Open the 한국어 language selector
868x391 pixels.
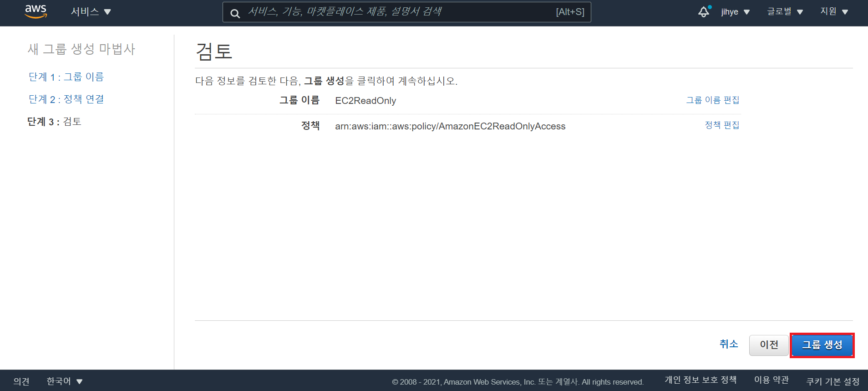[64, 381]
